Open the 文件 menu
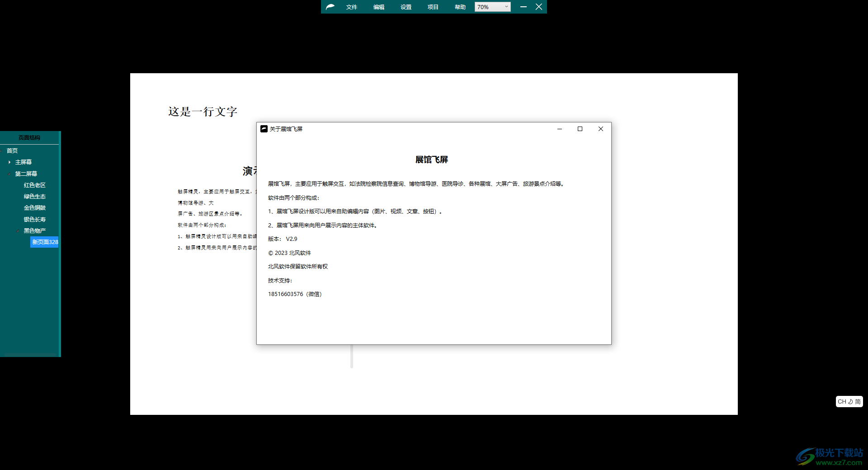Image resolution: width=868 pixels, height=470 pixels. coord(351,7)
